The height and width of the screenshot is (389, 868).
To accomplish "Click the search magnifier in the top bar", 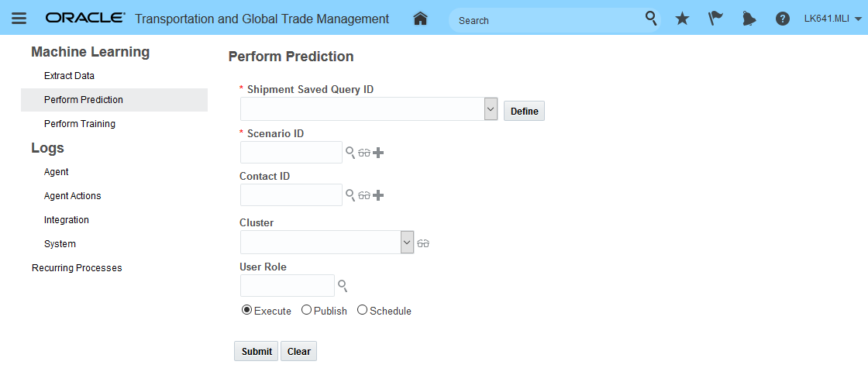I will (x=652, y=18).
